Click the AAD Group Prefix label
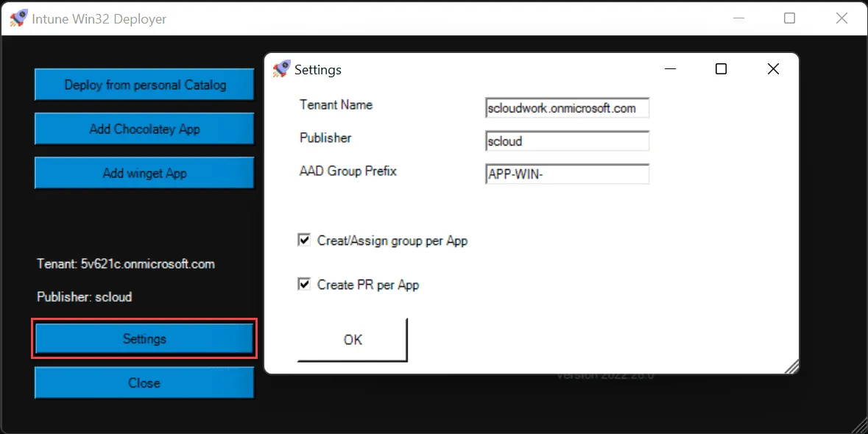 348,171
